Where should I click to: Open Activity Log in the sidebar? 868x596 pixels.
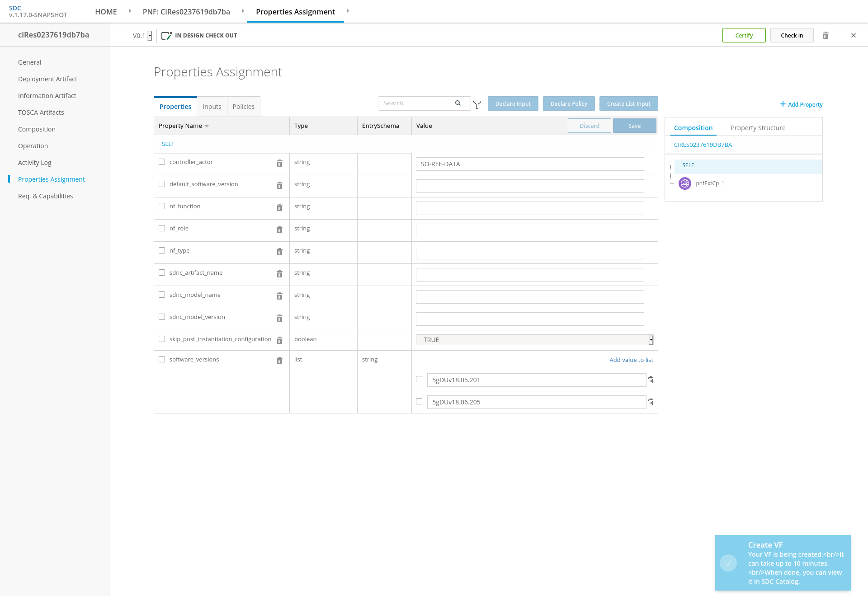click(x=35, y=163)
